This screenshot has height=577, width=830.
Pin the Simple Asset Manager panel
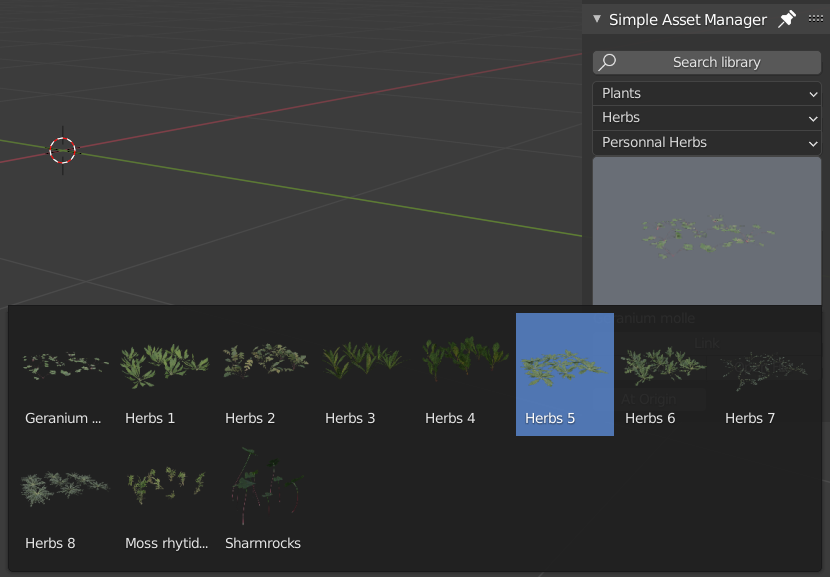(787, 20)
